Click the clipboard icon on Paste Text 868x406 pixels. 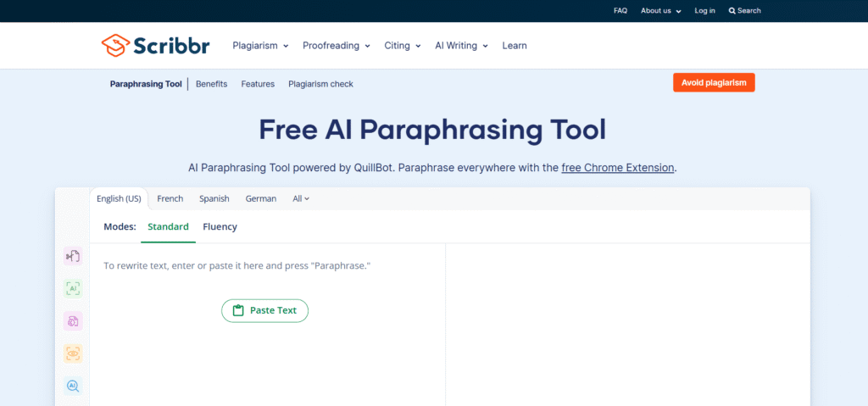pyautogui.click(x=238, y=310)
